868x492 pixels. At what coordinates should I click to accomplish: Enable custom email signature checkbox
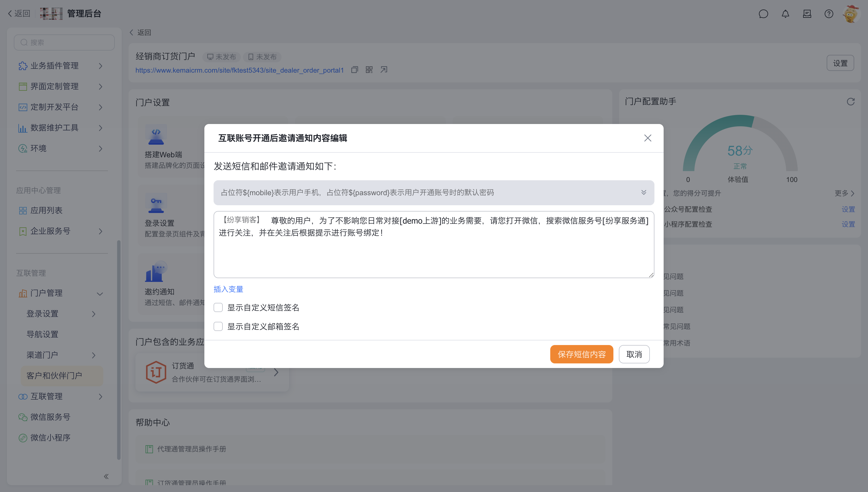[218, 326]
